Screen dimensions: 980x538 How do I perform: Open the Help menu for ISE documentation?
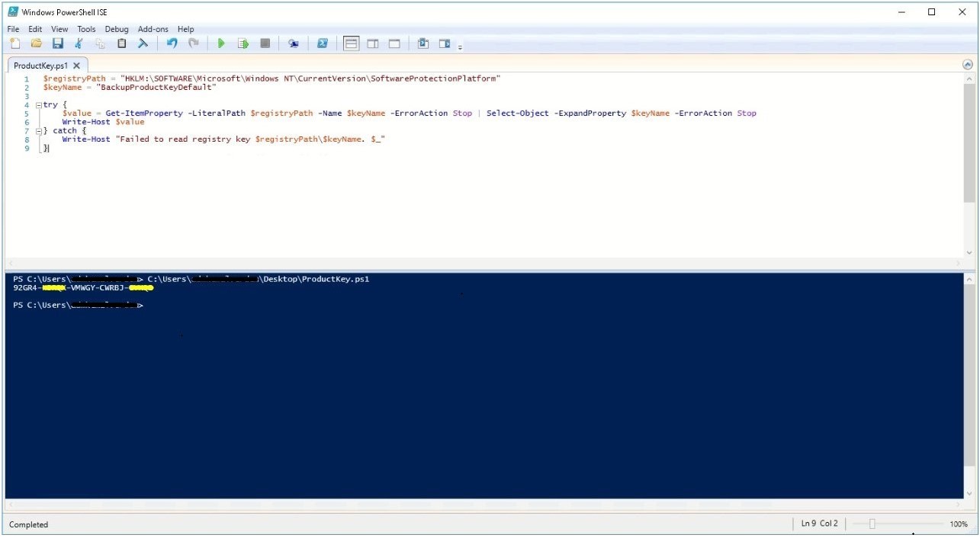coord(185,29)
